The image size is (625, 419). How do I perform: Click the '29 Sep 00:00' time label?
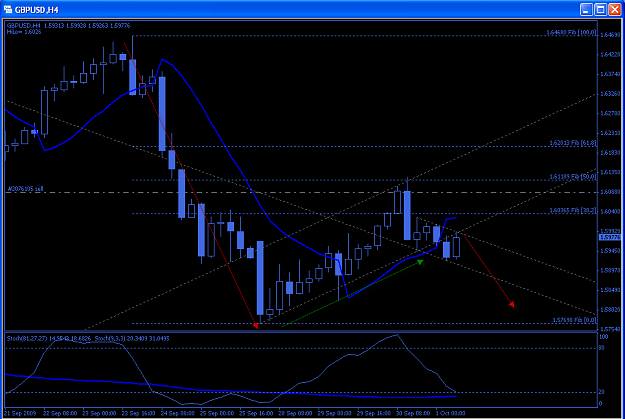(334, 413)
